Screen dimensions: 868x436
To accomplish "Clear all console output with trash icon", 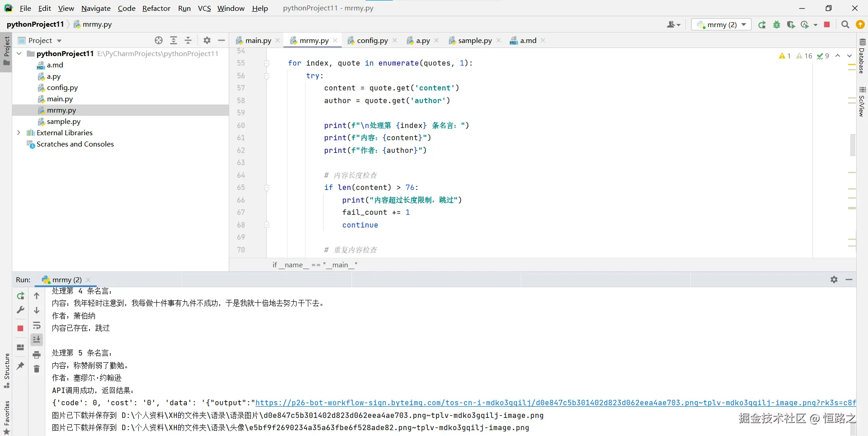I will pos(37,369).
